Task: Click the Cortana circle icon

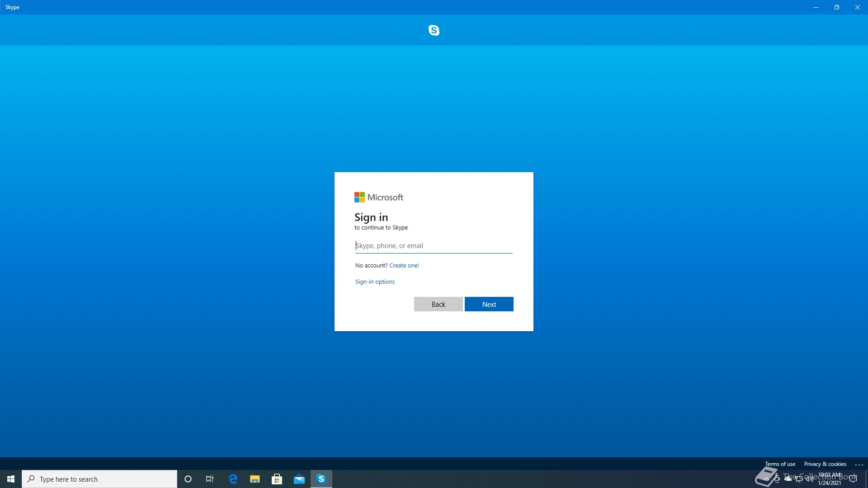Action: (188, 479)
